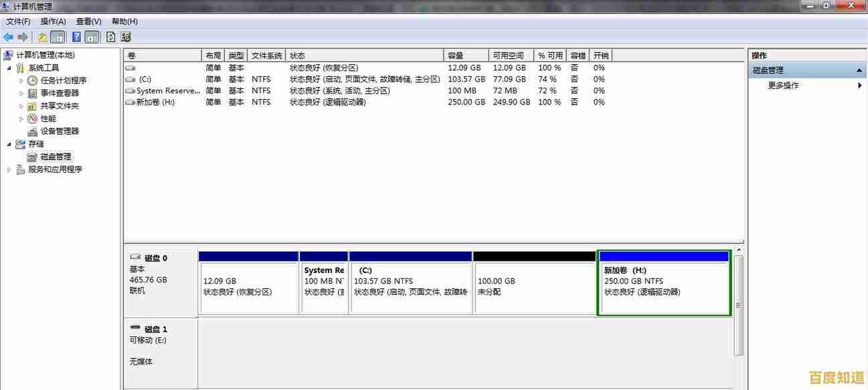Toggle the console tree show/hide button
The width and height of the screenshot is (868, 390).
(58, 37)
